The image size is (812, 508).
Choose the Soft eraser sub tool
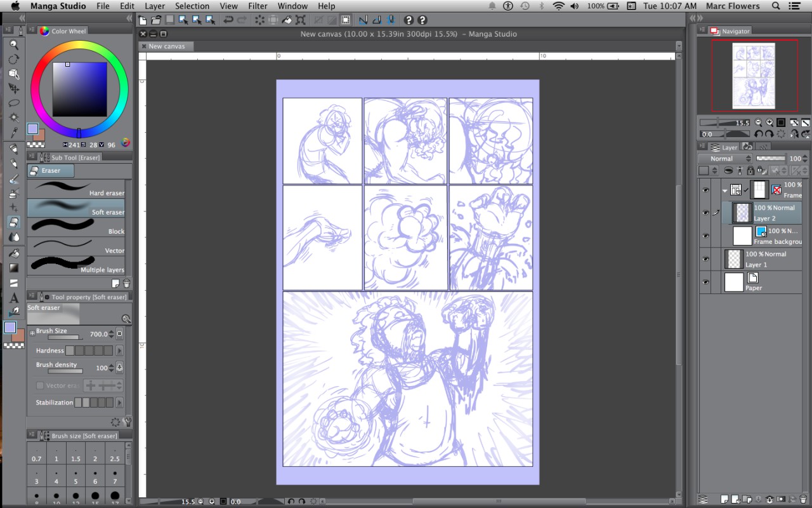click(x=76, y=208)
